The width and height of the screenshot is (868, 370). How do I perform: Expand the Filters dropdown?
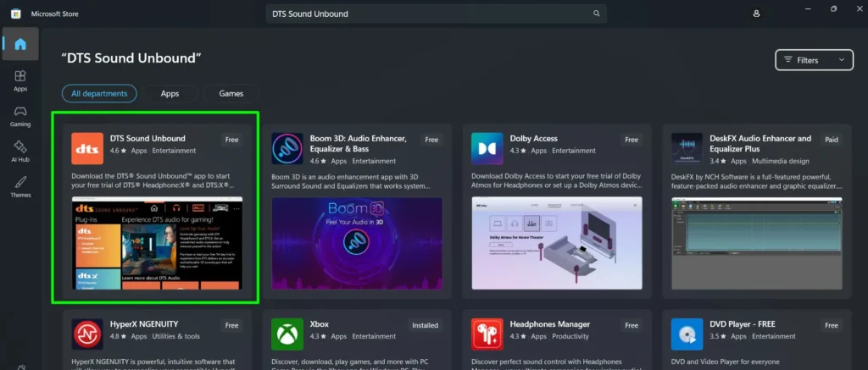click(x=815, y=60)
